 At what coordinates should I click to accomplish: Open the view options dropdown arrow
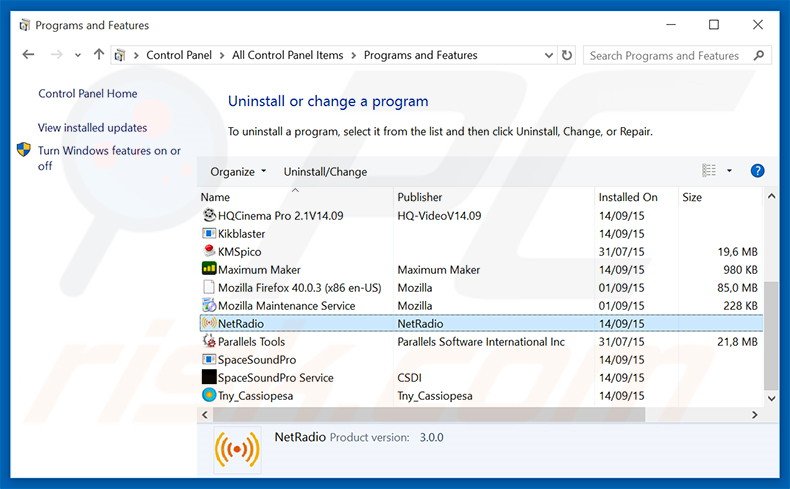(729, 171)
